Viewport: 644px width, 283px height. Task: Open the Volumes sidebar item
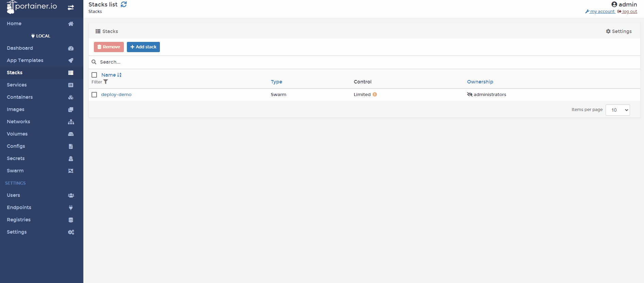(17, 134)
